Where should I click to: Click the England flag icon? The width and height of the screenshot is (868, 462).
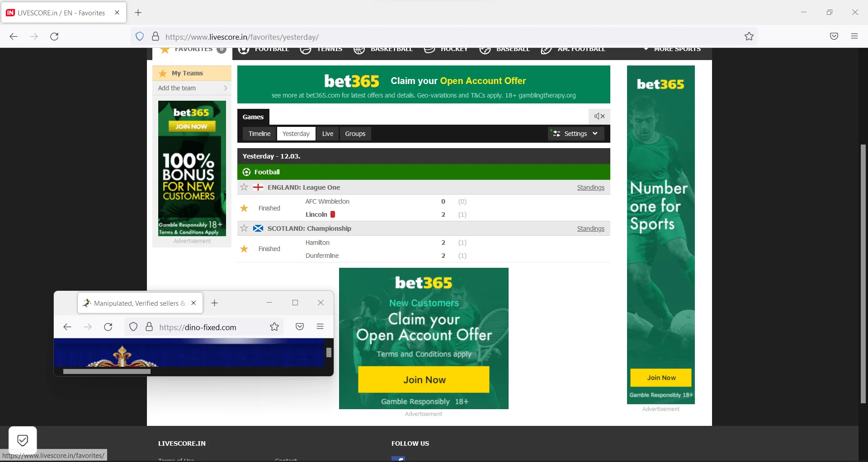pos(258,187)
